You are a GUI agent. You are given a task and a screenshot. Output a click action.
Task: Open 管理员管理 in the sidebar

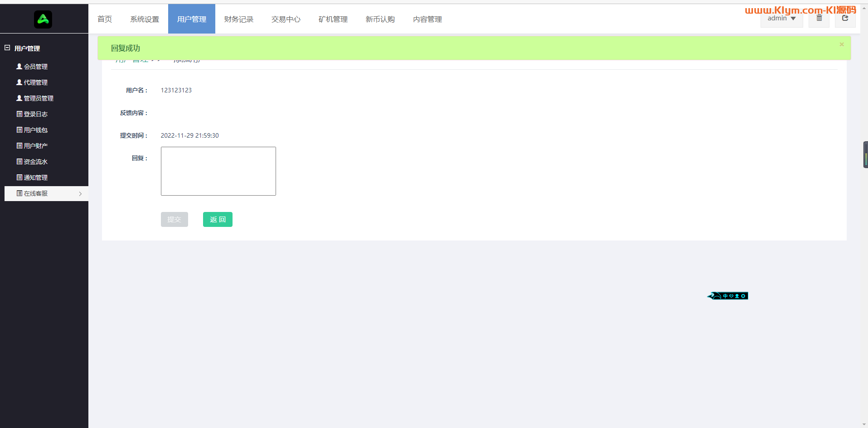point(35,98)
